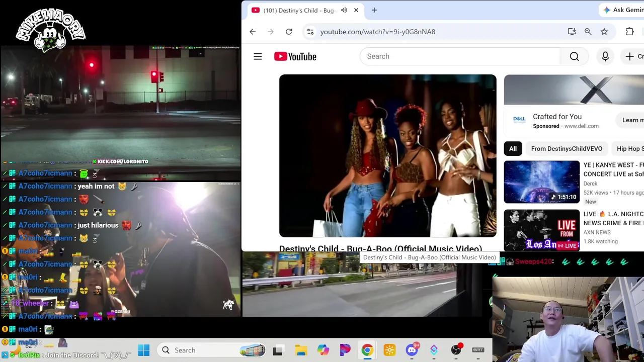Open Dell Crafted for You ad
The image size is (644, 362).
557,117
